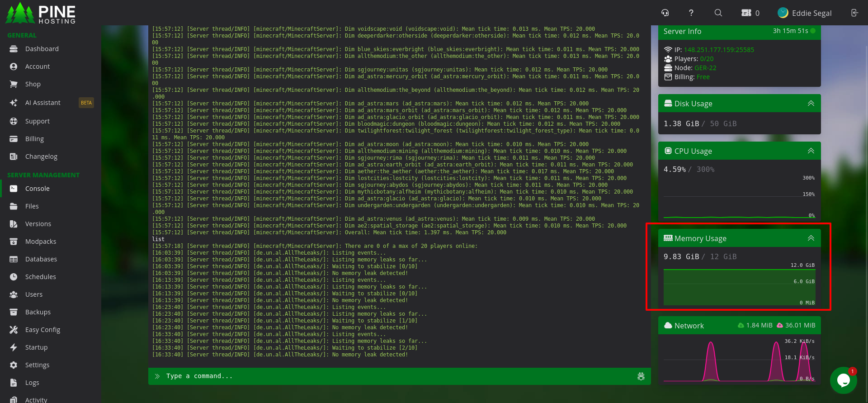Image resolution: width=868 pixels, height=403 pixels.
Task: Collapse the Disk Usage panel
Action: pos(811,103)
